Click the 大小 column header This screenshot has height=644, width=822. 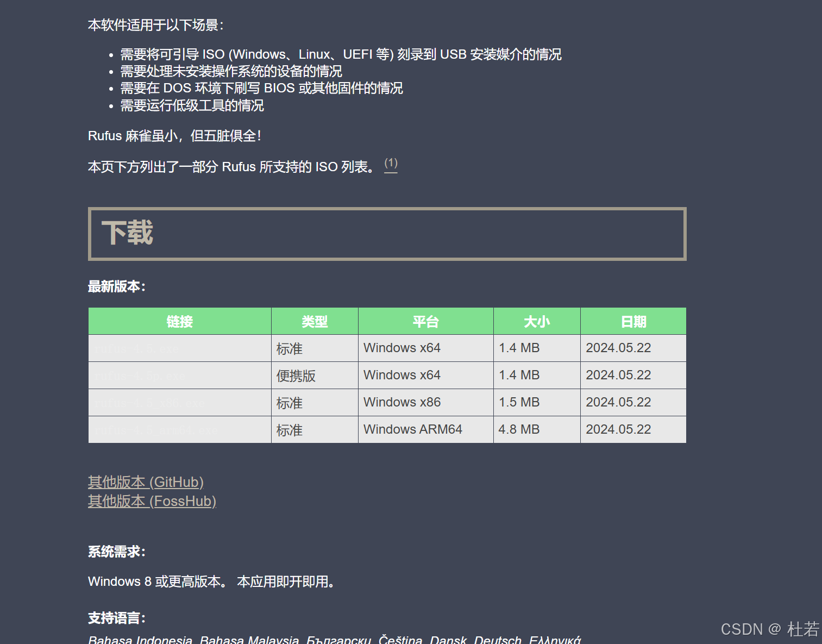pyautogui.click(x=537, y=321)
